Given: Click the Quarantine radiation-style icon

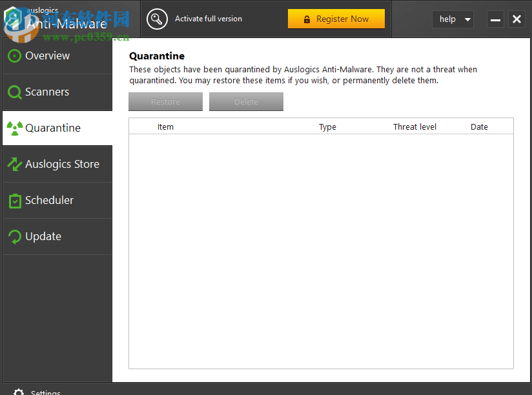Looking at the screenshot, I should point(14,128).
